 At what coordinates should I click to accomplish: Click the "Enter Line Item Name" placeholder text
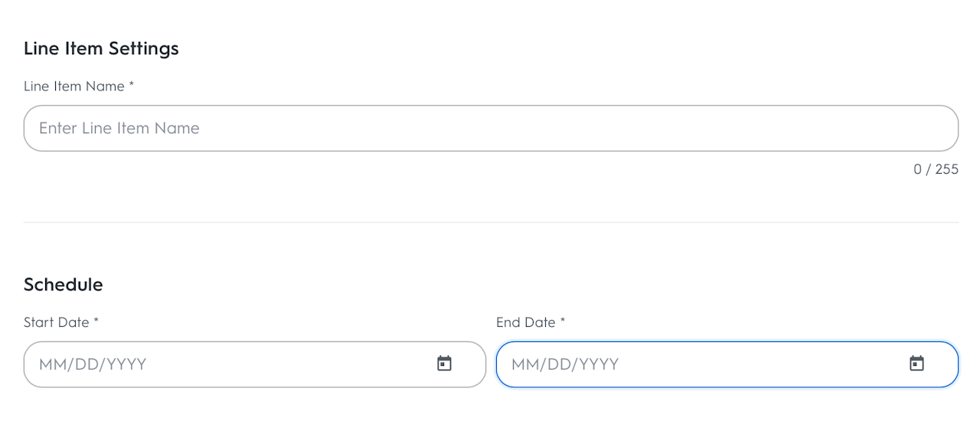coord(119,128)
